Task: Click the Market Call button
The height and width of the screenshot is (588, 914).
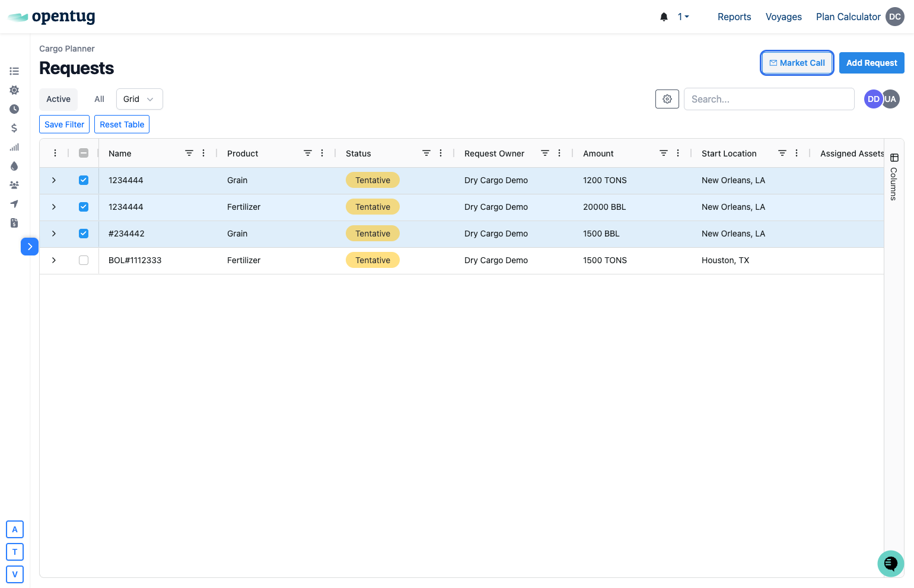Action: [x=797, y=63]
